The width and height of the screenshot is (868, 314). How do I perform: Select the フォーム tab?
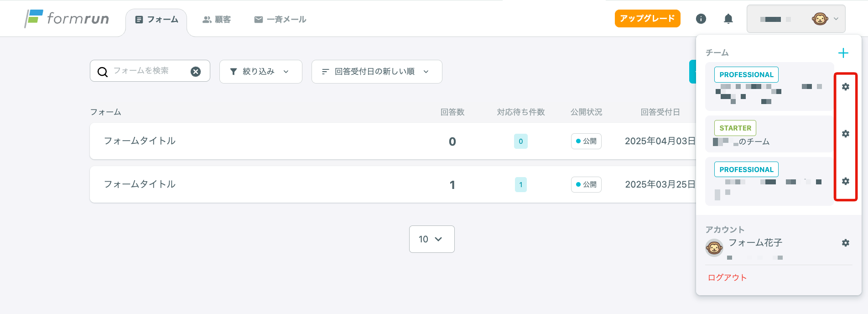click(x=156, y=20)
